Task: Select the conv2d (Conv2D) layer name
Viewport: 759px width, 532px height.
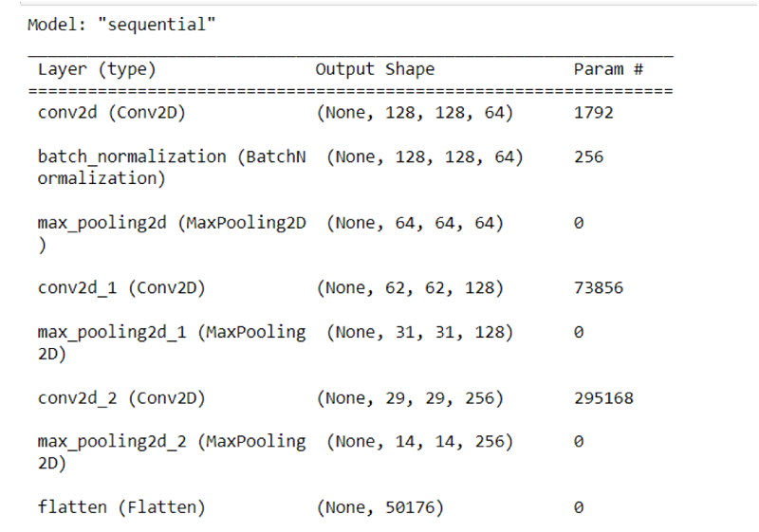Action: tap(112, 113)
